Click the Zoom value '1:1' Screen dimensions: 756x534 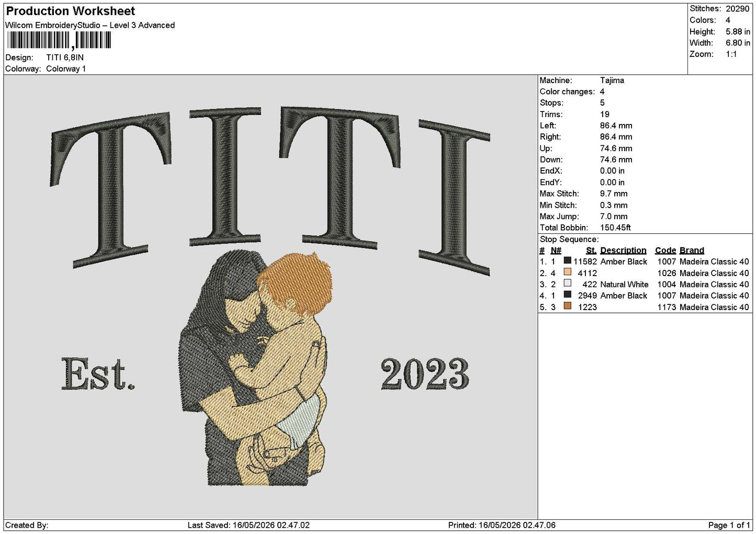pyautogui.click(x=731, y=54)
